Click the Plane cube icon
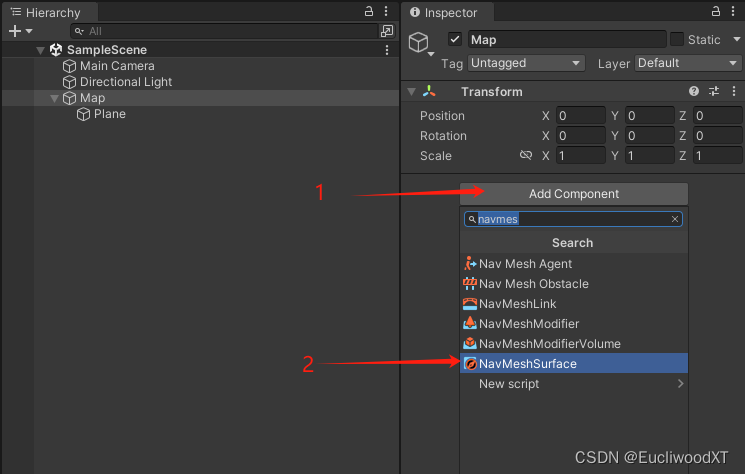The height and width of the screenshot is (474, 745). click(x=83, y=114)
